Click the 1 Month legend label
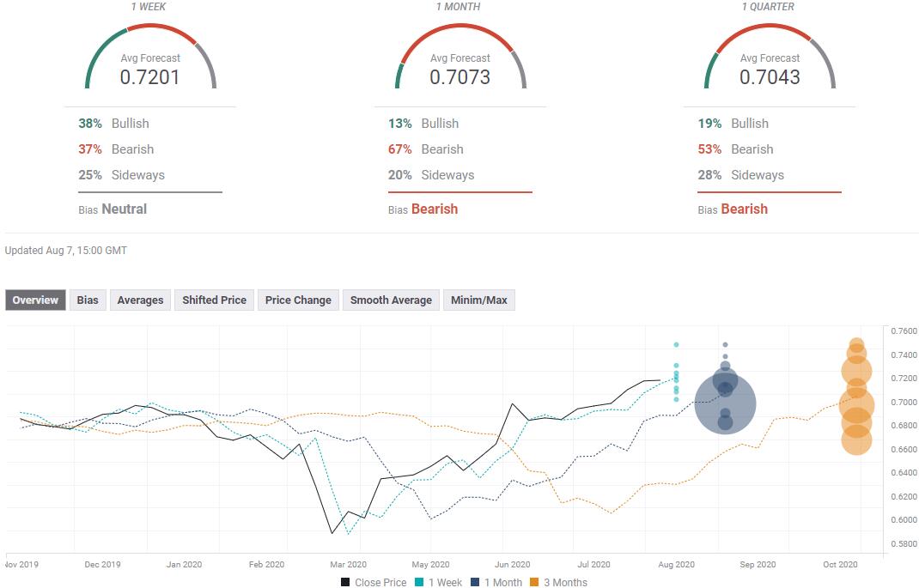The height and width of the screenshot is (588, 919). pyautogui.click(x=502, y=582)
